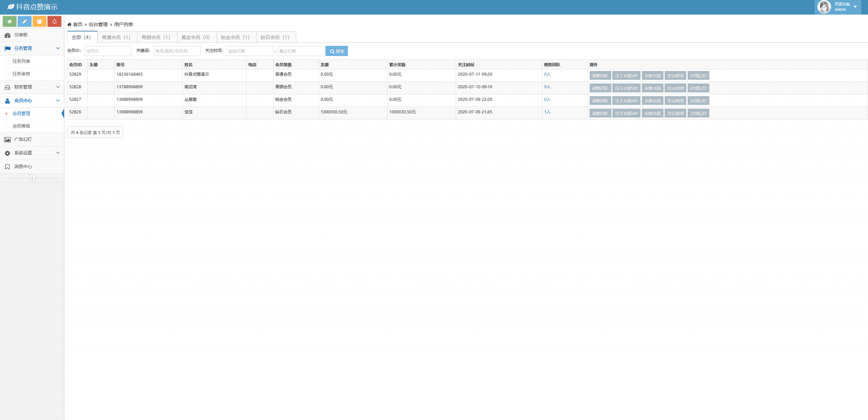Open 仪表板 dashboard from the sidebar
The image size is (868, 420).
(x=21, y=35)
